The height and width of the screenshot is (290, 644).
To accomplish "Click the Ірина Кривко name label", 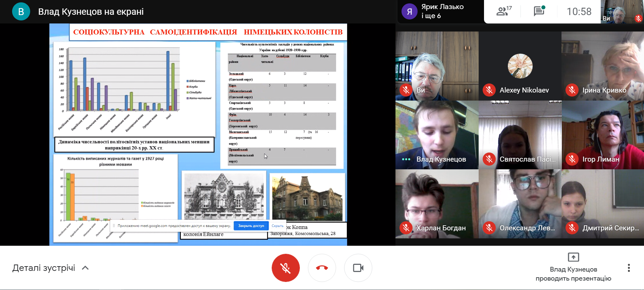I will pyautogui.click(x=604, y=90).
